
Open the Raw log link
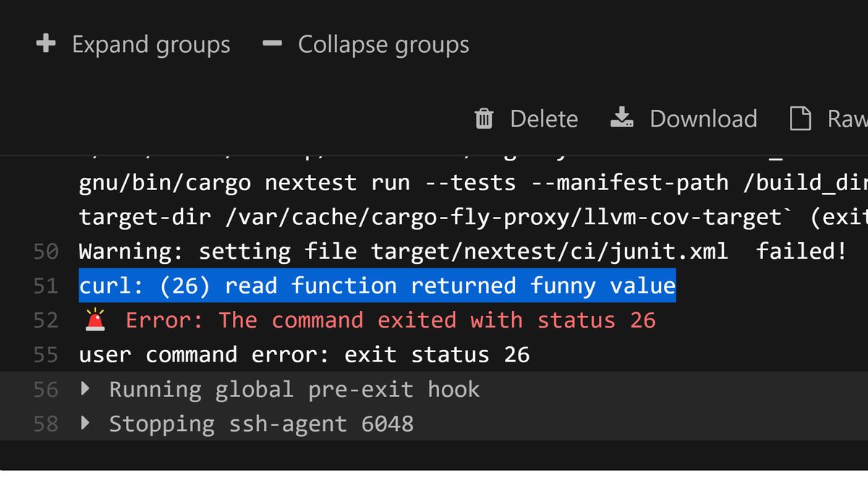847,119
